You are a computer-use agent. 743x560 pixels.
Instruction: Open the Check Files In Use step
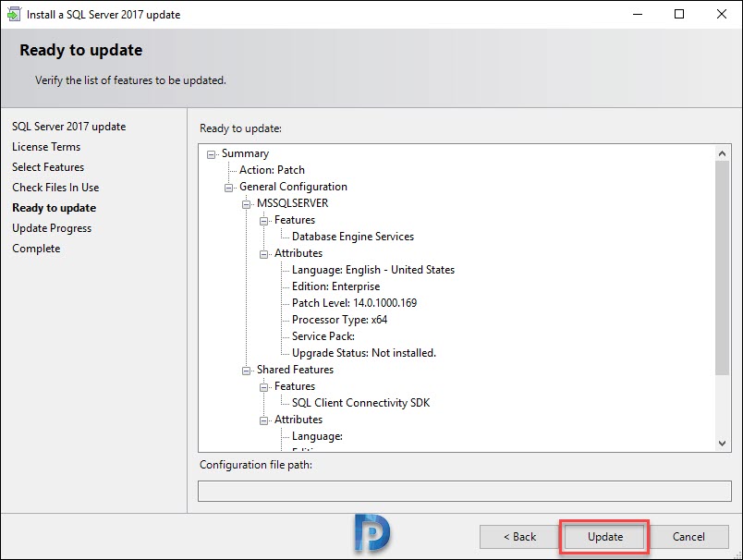pyautogui.click(x=55, y=188)
